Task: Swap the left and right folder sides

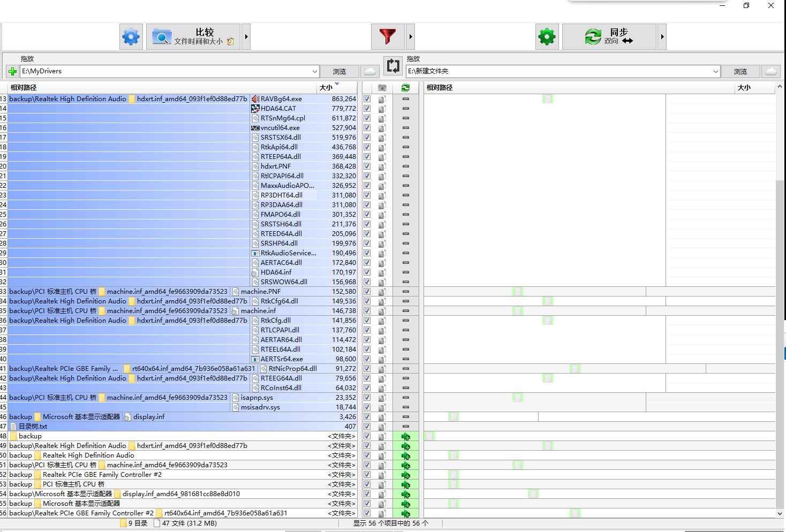Action: [393, 66]
